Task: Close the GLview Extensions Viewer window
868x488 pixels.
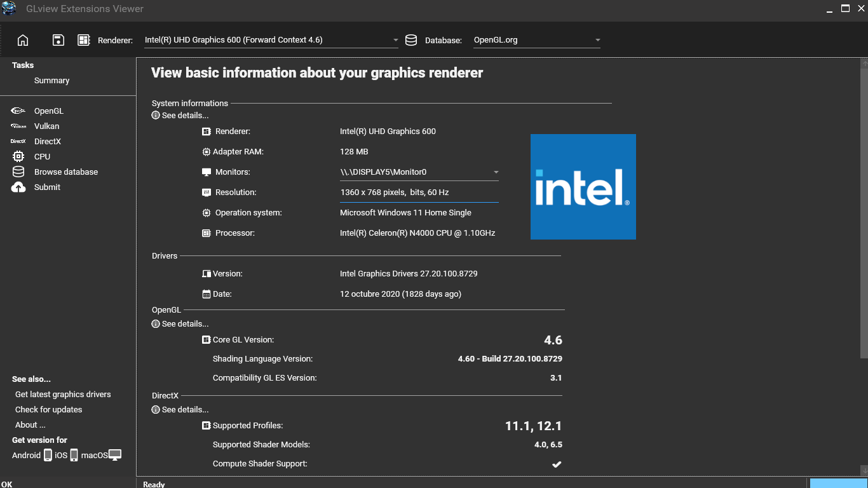Action: point(861,9)
